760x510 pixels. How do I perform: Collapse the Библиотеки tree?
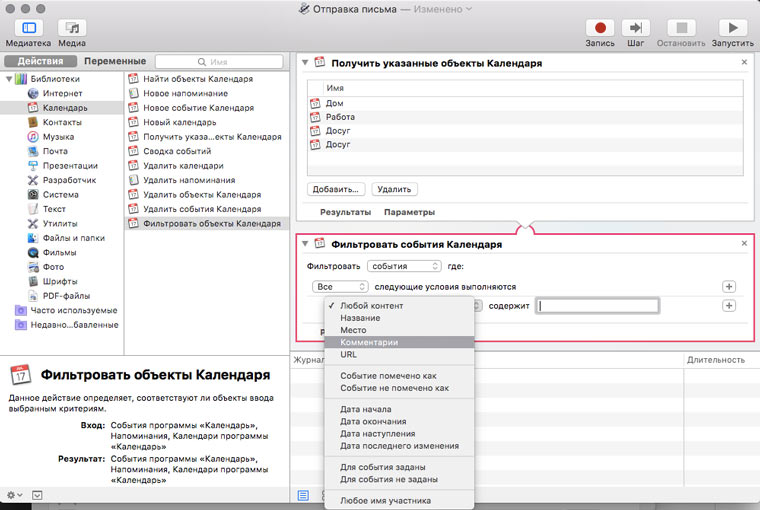tap(7, 78)
